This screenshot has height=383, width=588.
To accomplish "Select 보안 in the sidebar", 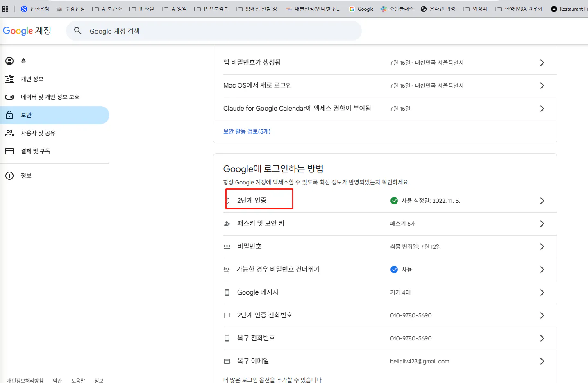I will point(54,115).
